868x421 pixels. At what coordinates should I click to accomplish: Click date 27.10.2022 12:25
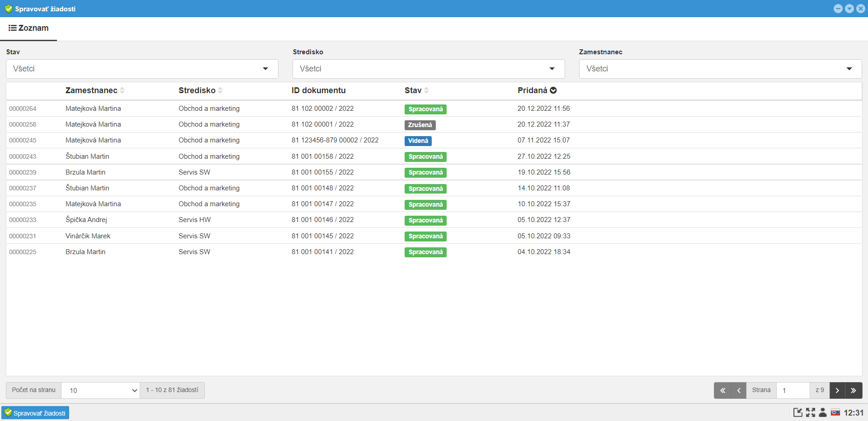pos(544,156)
